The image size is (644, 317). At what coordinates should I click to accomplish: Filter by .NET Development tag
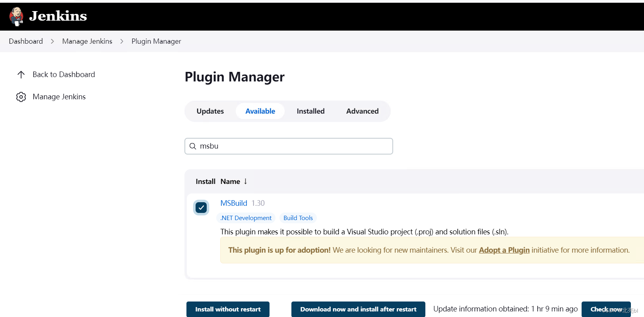point(246,218)
